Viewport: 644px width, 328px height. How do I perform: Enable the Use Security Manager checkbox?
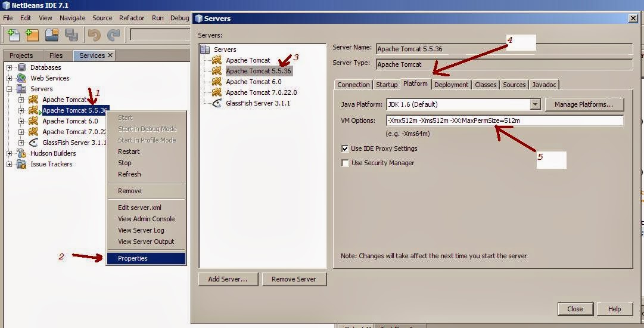(345, 163)
